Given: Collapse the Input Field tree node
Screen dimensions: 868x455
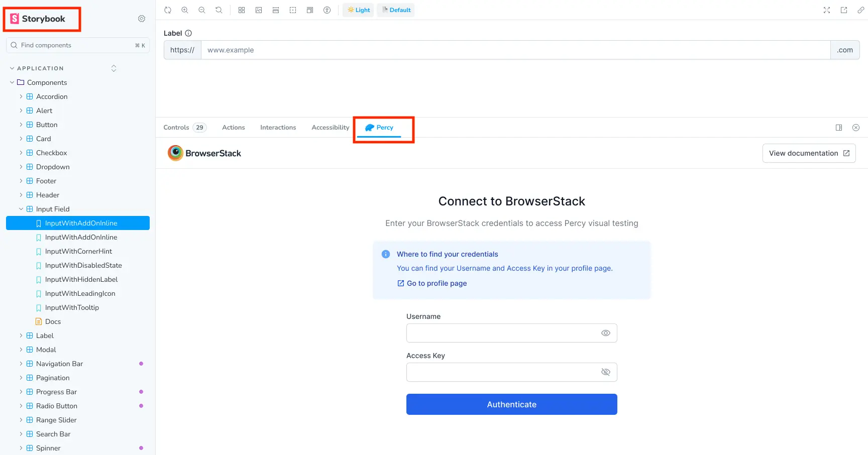Looking at the screenshot, I should click(x=21, y=209).
